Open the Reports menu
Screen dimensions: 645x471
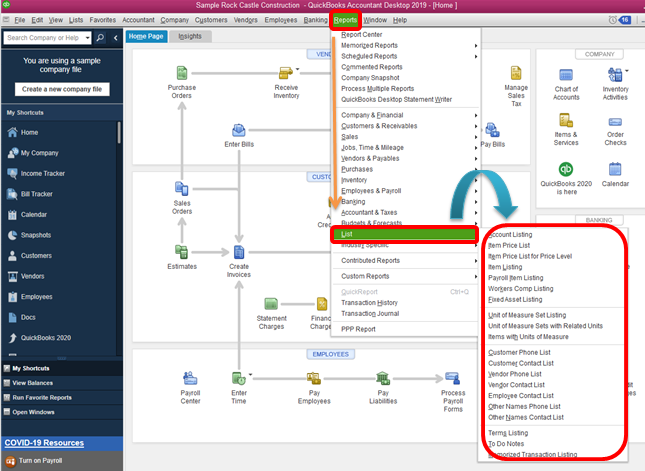(x=345, y=20)
